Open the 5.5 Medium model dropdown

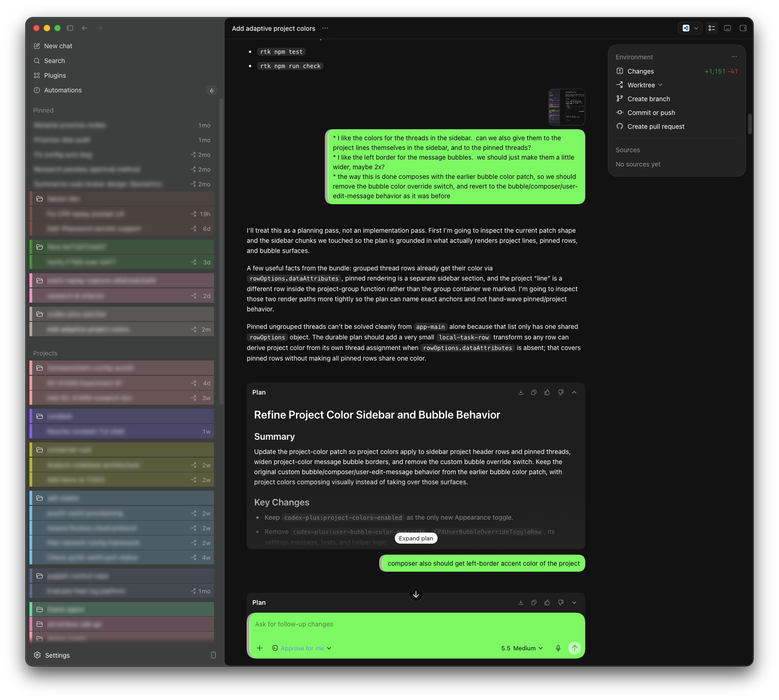(522, 648)
